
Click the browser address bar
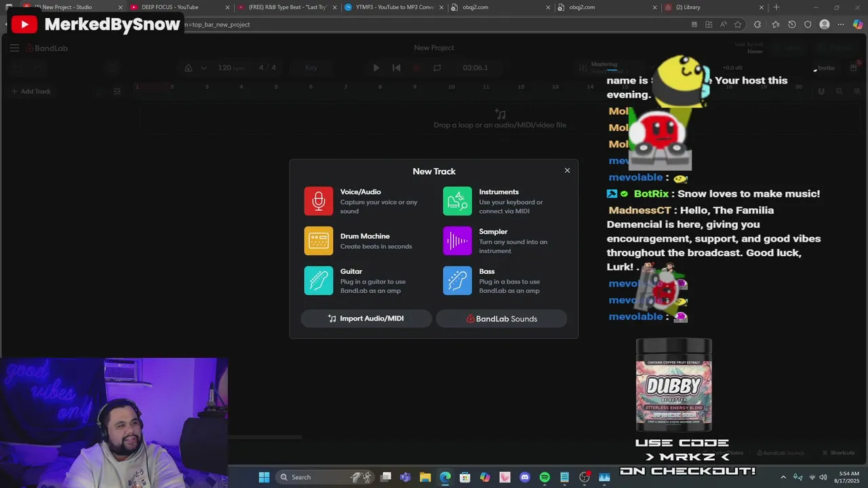coord(434,24)
